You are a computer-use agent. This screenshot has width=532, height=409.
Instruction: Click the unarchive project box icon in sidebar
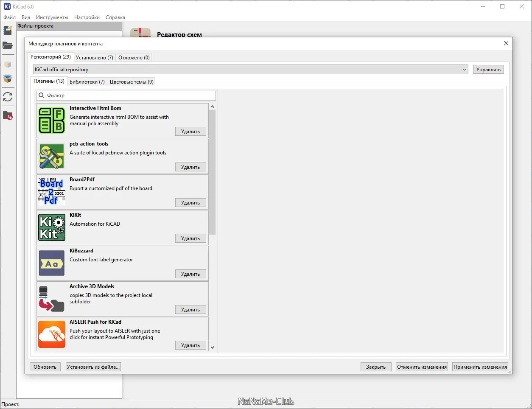coord(8,78)
